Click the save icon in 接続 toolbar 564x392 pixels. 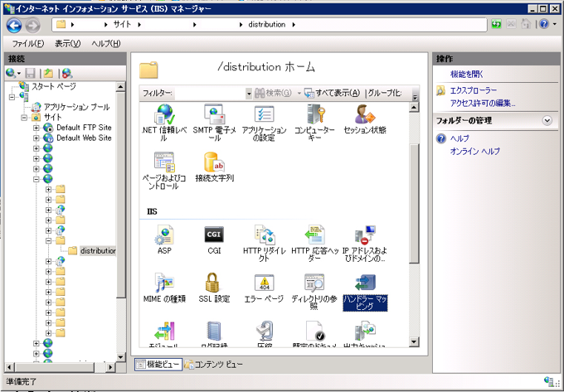point(30,73)
